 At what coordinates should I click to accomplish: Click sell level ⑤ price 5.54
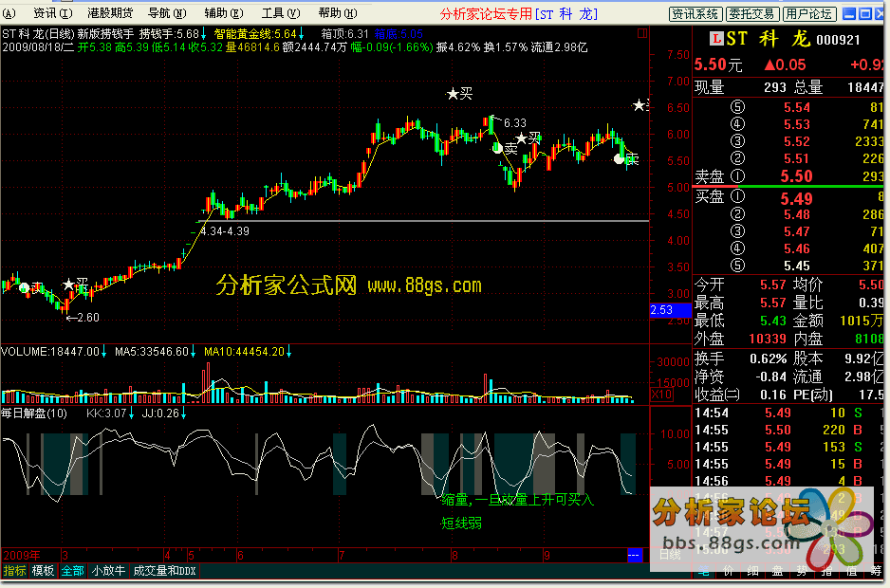(797, 108)
